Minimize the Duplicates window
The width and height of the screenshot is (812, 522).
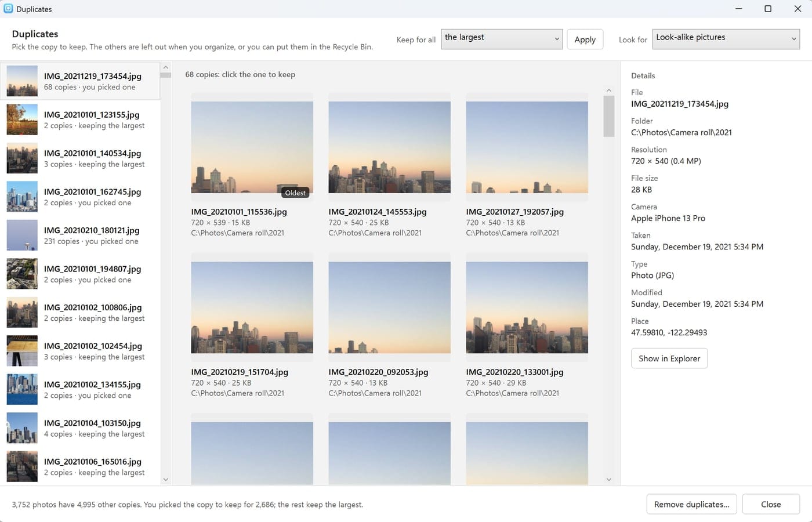coord(739,9)
